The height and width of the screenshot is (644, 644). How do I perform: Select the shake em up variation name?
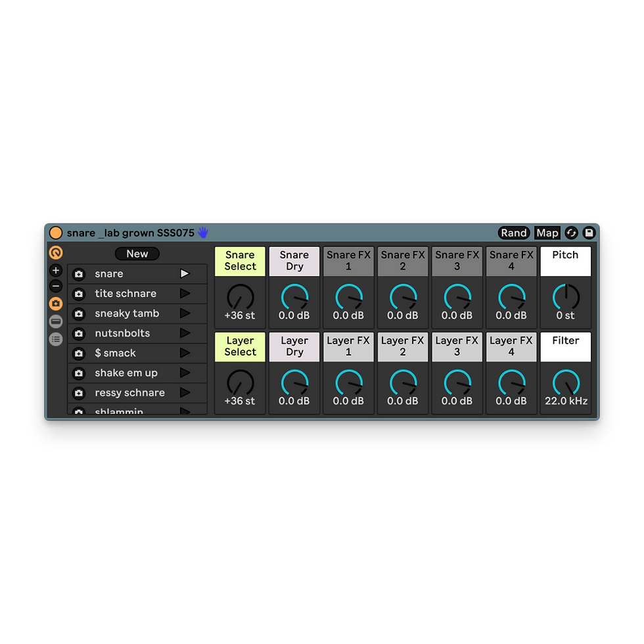point(126,373)
